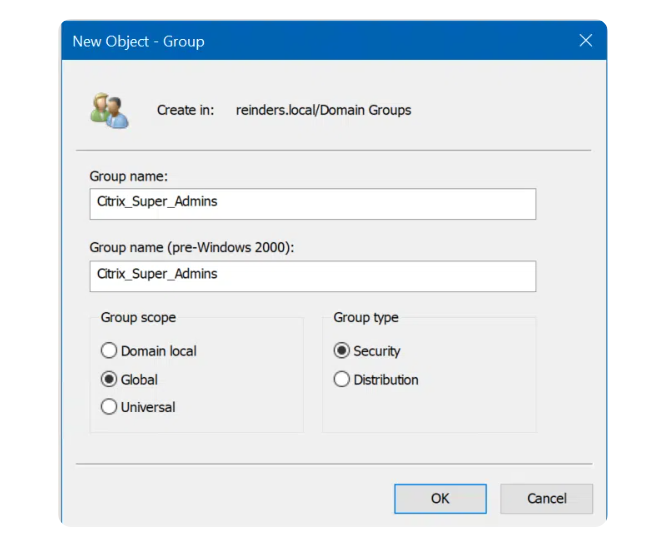Cancel the new group creation
Screen dimensions: 646x540
[x=546, y=498]
